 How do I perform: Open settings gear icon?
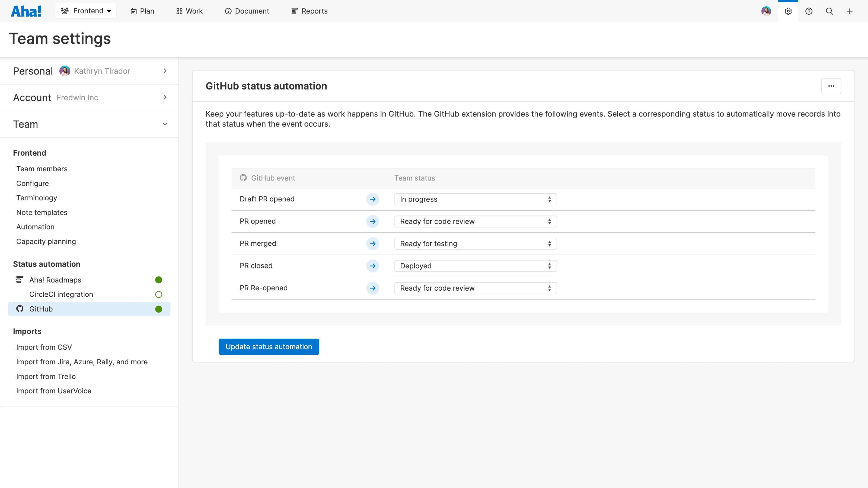[788, 11]
